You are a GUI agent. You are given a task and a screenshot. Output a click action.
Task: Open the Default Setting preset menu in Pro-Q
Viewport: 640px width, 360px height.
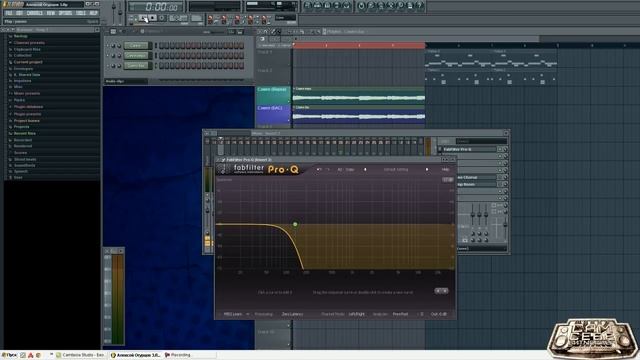pos(396,169)
